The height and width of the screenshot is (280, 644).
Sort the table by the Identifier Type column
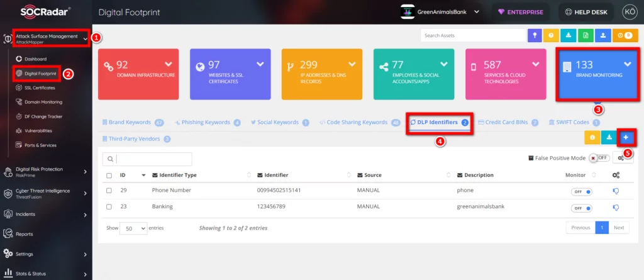pyautogui.click(x=201, y=175)
